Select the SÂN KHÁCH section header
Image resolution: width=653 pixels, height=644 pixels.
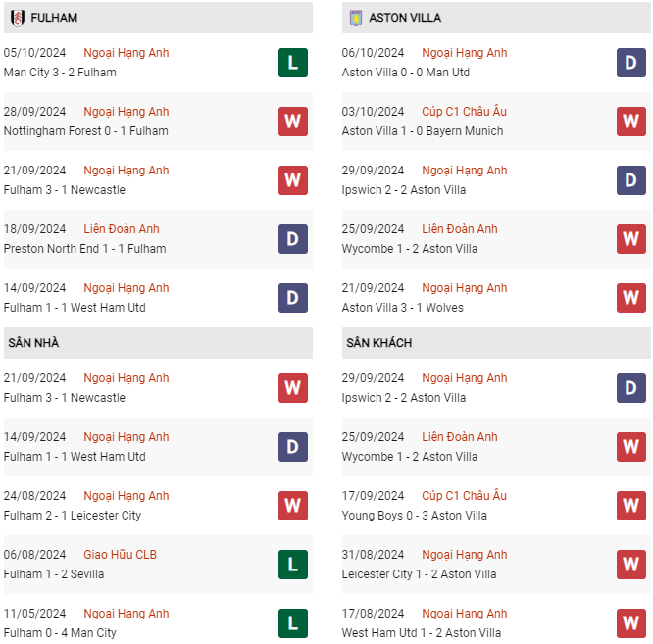[378, 343]
